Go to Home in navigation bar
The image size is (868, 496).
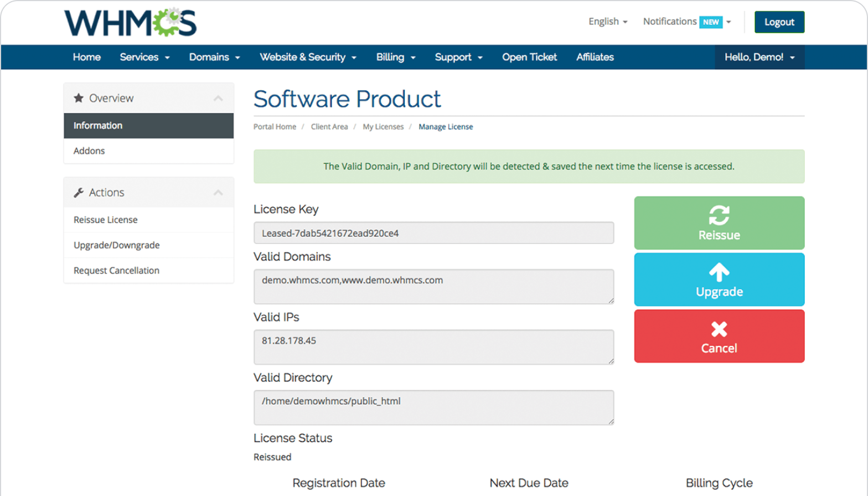click(87, 57)
